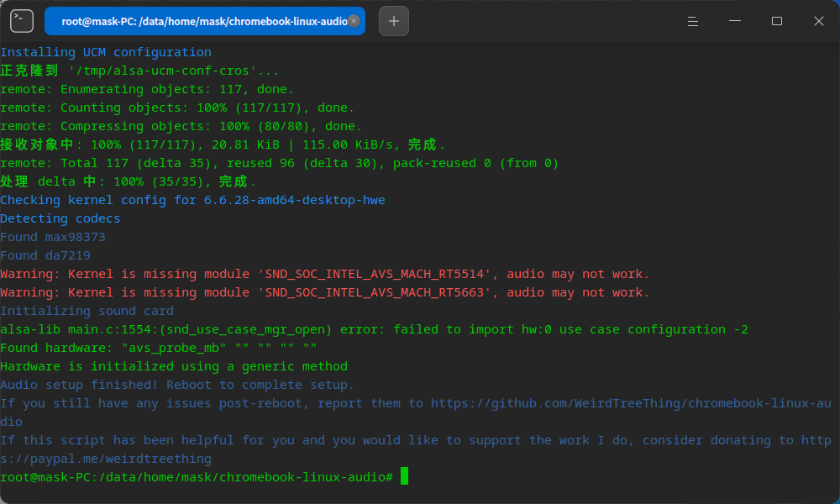Click the 'Detecting codecs' line
840x504 pixels.
[60, 218]
